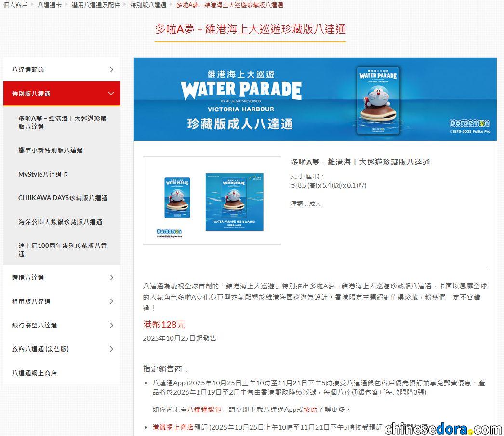Click the Water Parade banner card image
This screenshot has height=436, width=504.
378,100
